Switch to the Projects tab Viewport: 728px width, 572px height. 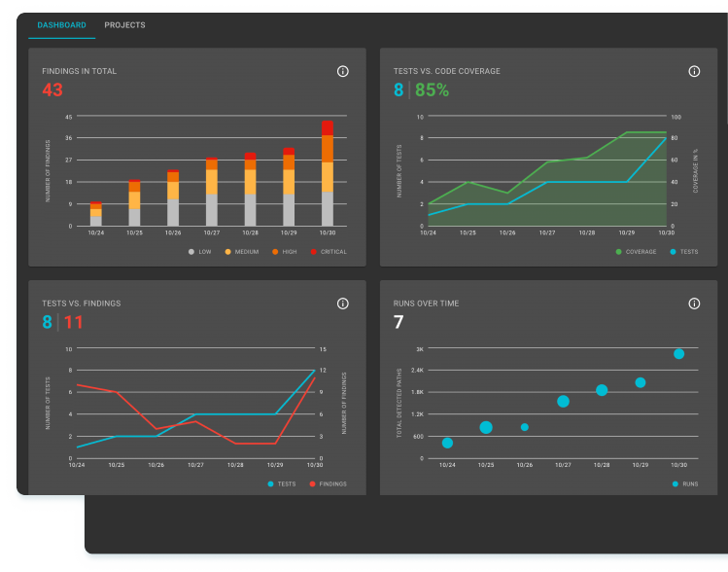pos(124,25)
